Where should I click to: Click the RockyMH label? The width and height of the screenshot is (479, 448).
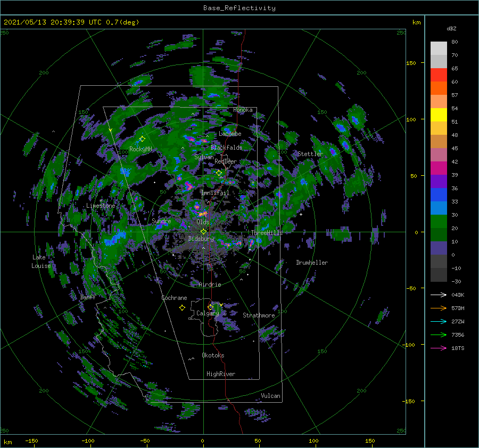pos(141,149)
